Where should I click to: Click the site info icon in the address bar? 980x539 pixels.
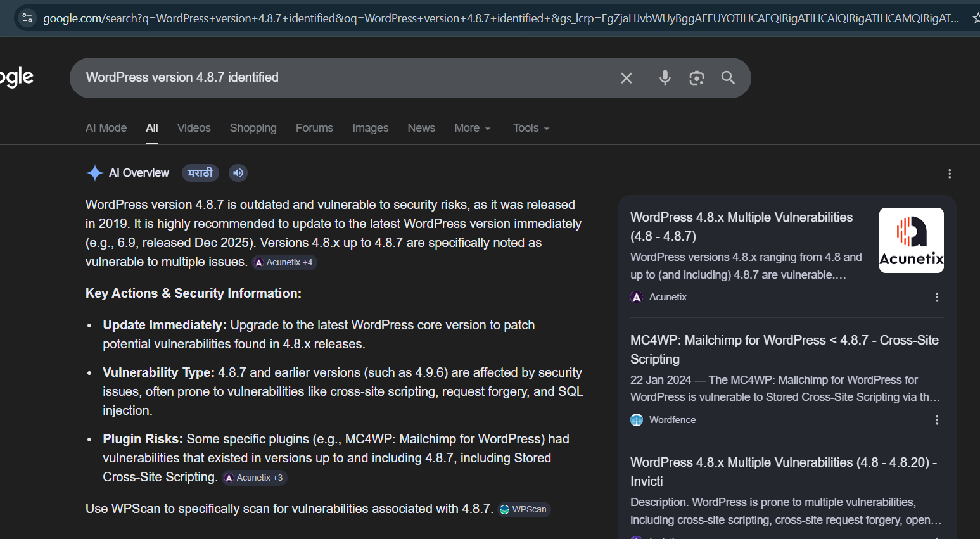(x=26, y=18)
